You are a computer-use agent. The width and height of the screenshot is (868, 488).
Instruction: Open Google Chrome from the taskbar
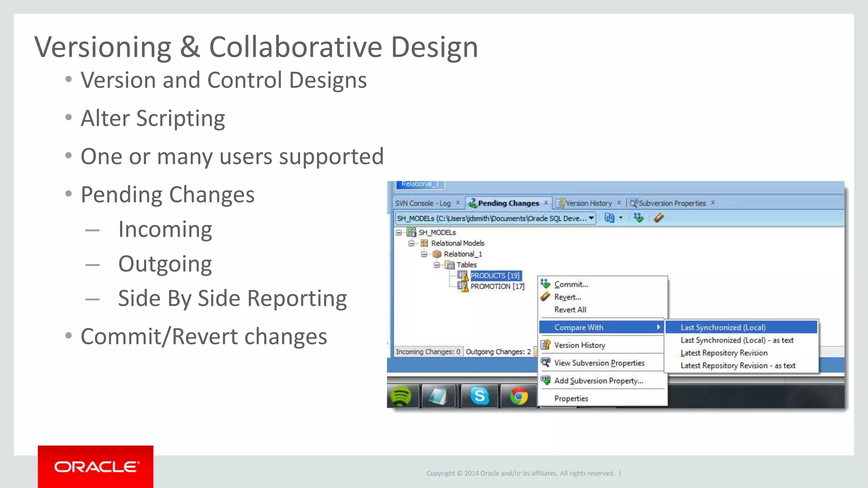click(519, 396)
